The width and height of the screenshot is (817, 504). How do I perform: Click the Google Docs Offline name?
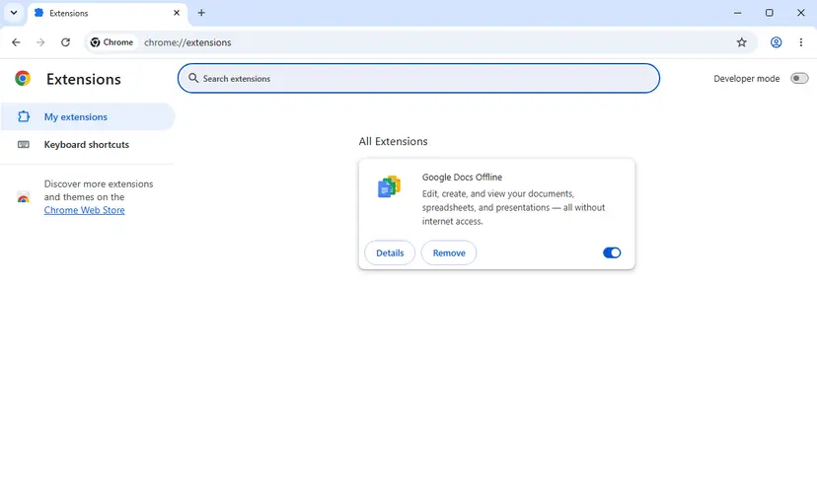click(x=462, y=177)
